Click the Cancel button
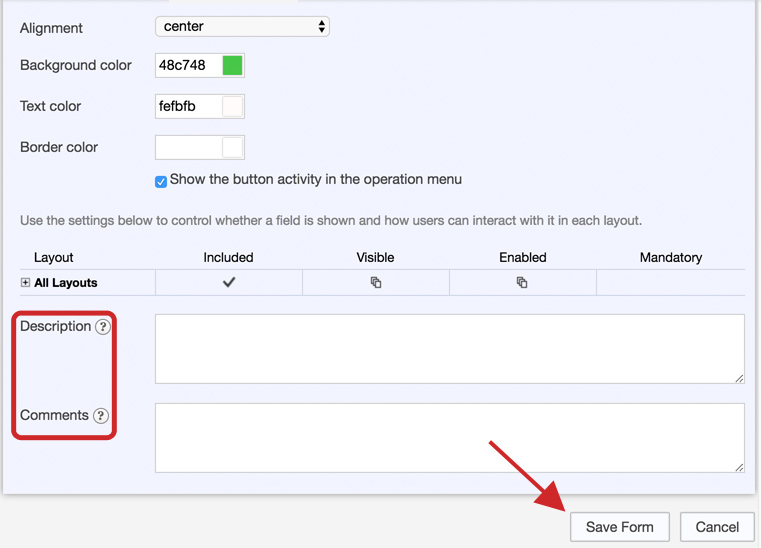 pyautogui.click(x=717, y=527)
